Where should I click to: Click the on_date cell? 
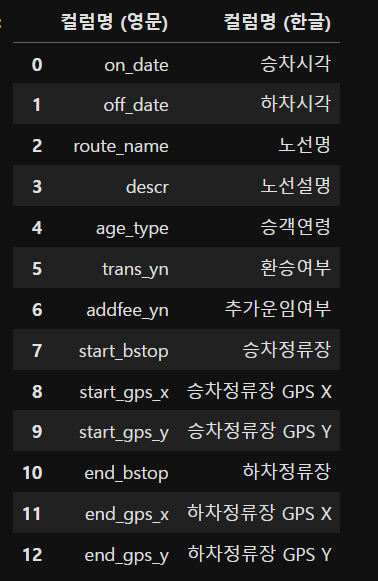tap(136, 66)
